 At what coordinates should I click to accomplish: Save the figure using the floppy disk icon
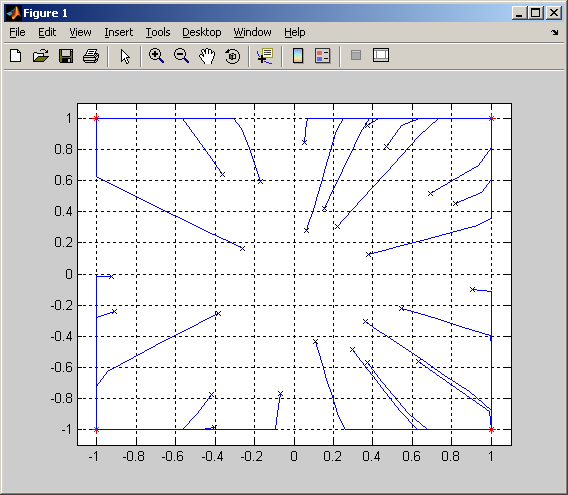[66, 56]
